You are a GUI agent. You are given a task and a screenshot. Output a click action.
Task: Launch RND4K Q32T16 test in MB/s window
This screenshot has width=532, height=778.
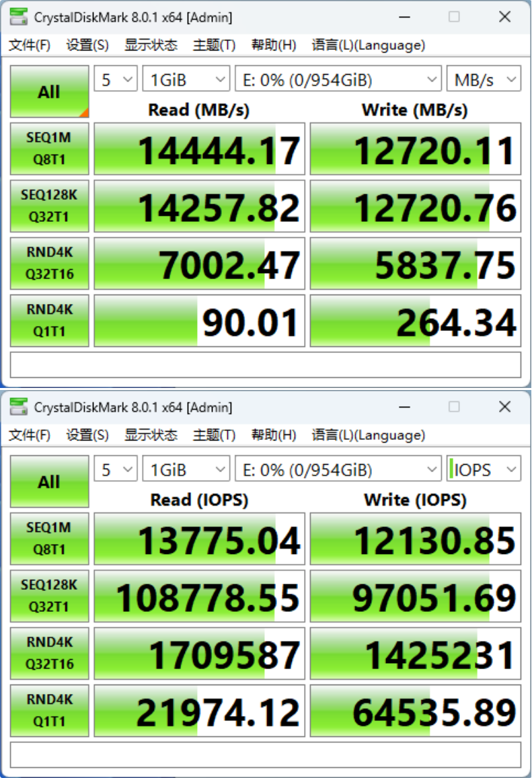click(x=49, y=263)
